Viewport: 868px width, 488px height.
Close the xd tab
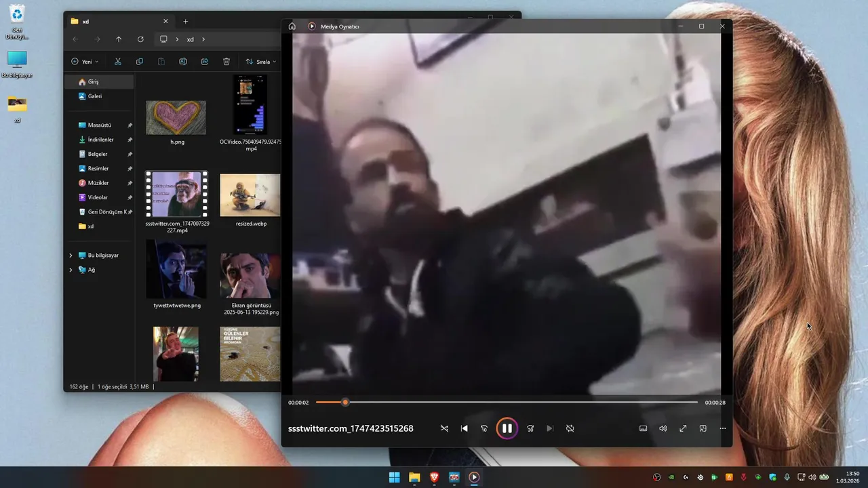tap(165, 21)
